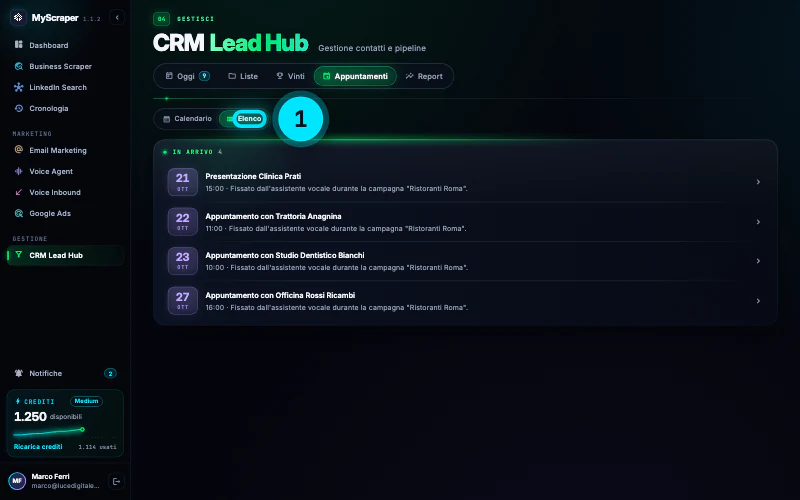Viewport: 800px width, 500px height.
Task: Select the LinkedIn Search icon
Action: point(19,87)
